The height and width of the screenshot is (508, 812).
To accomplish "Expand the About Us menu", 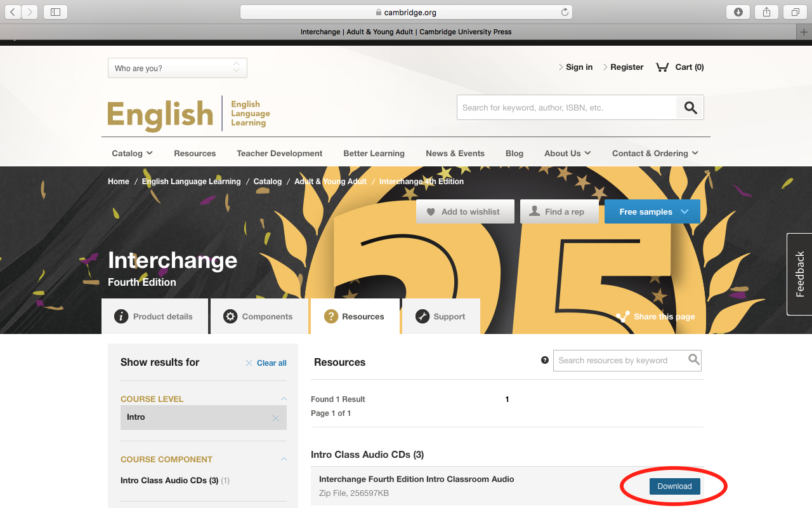I will pyautogui.click(x=567, y=154).
